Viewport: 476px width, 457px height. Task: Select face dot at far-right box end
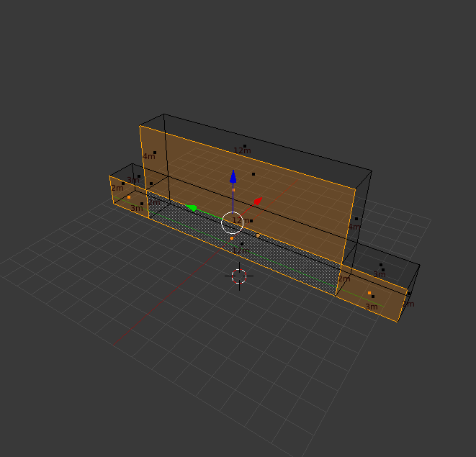click(409, 294)
